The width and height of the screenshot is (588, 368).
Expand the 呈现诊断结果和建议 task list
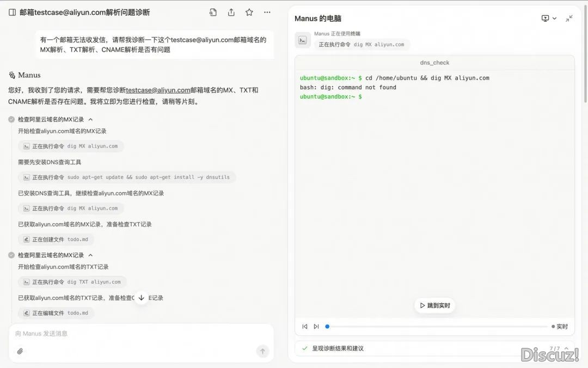[x=566, y=348]
